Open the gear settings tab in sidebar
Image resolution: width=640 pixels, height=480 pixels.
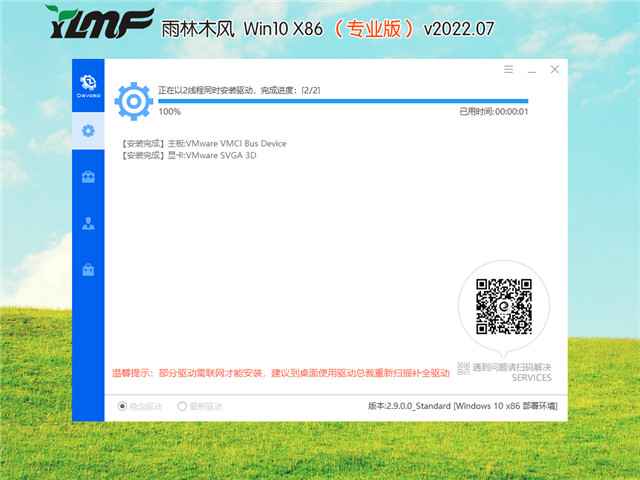(x=88, y=131)
